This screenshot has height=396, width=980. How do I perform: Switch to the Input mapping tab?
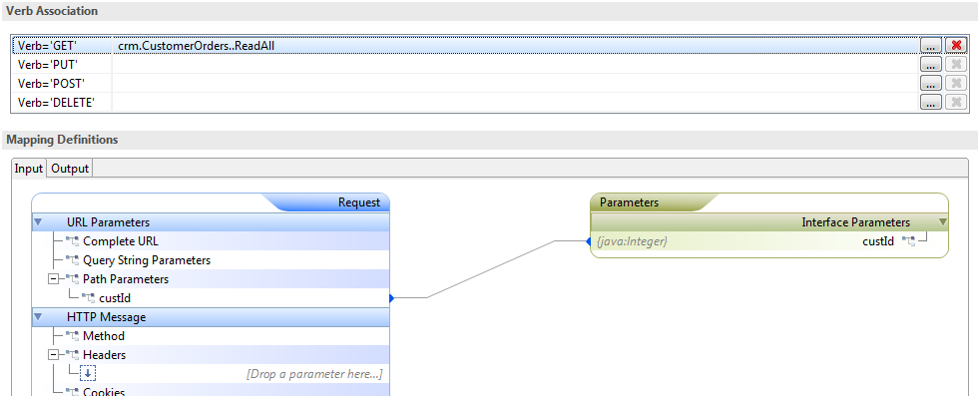(29, 169)
